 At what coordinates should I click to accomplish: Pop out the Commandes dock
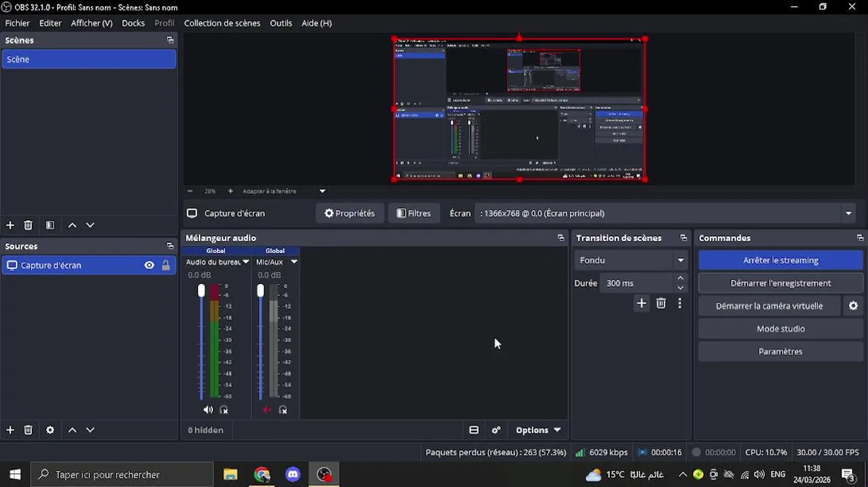[x=860, y=238]
